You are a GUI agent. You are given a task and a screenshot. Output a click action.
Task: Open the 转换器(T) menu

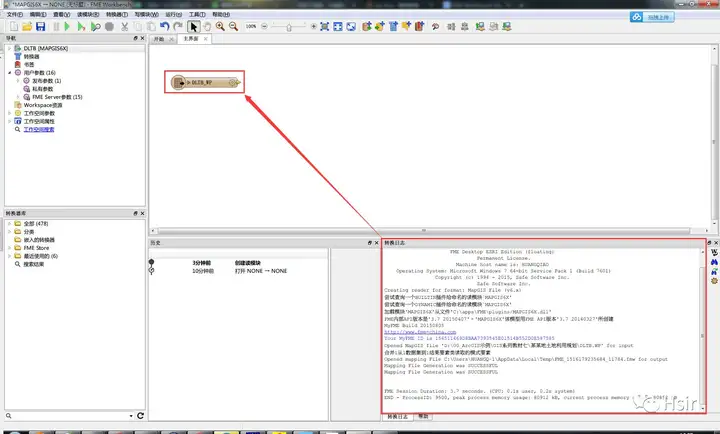(117, 15)
